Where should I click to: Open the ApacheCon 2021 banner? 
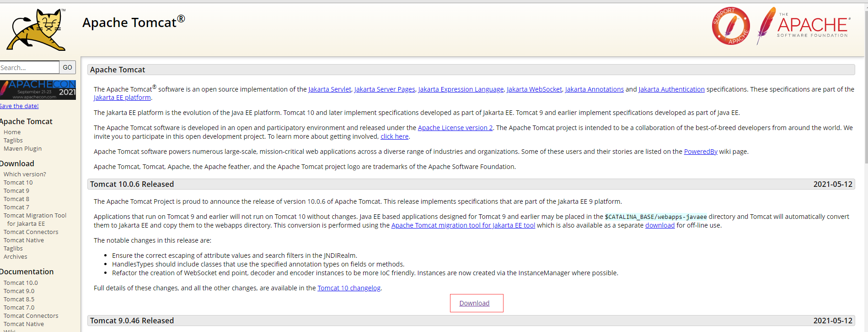pos(38,90)
